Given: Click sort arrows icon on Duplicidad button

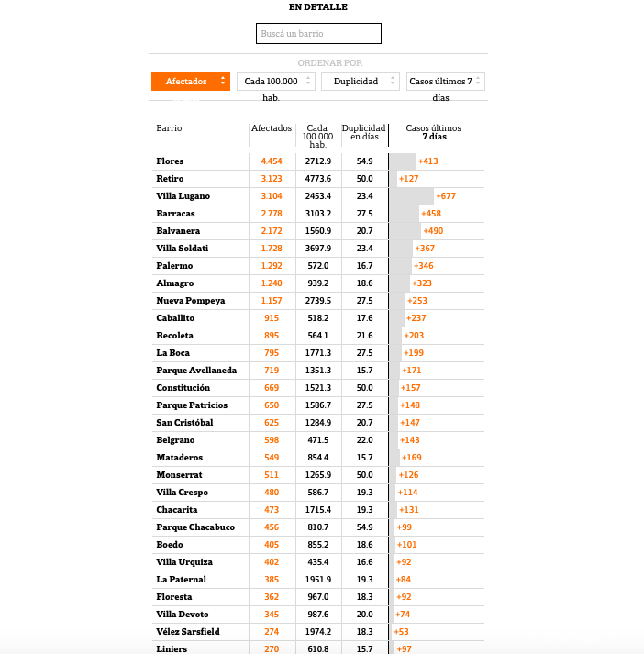Looking at the screenshot, I should coord(393,82).
